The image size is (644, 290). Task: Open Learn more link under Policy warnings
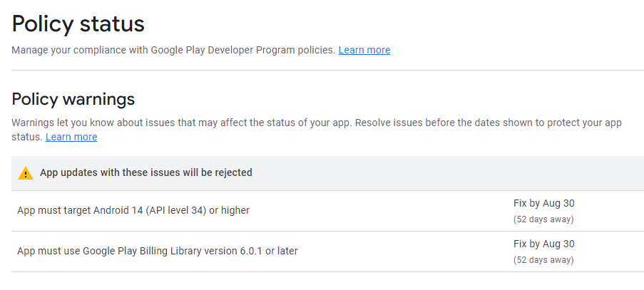point(71,137)
